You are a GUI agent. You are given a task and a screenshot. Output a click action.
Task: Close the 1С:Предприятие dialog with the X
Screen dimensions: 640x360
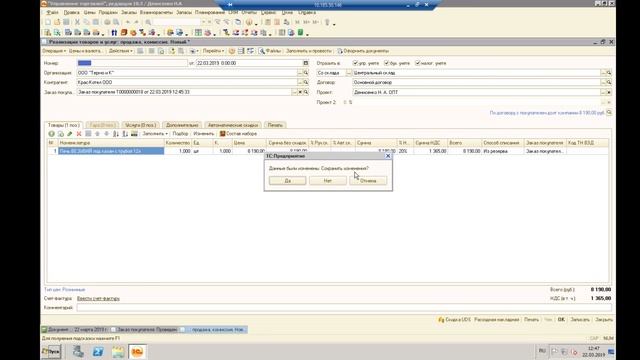click(388, 156)
